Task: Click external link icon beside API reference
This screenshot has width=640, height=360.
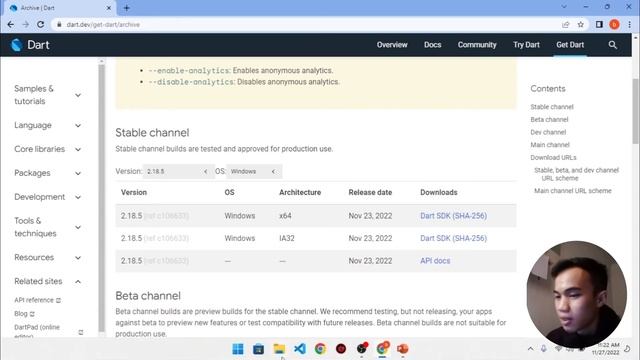Action: point(58,300)
